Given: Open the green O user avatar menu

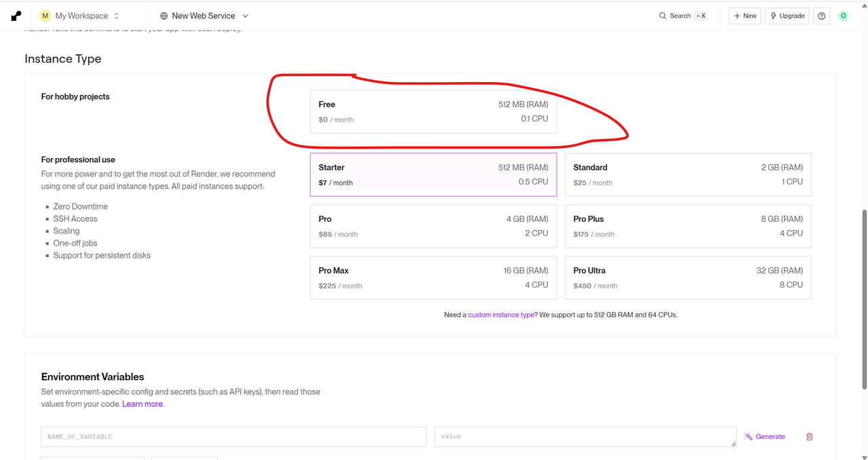Looking at the screenshot, I should (x=844, y=16).
